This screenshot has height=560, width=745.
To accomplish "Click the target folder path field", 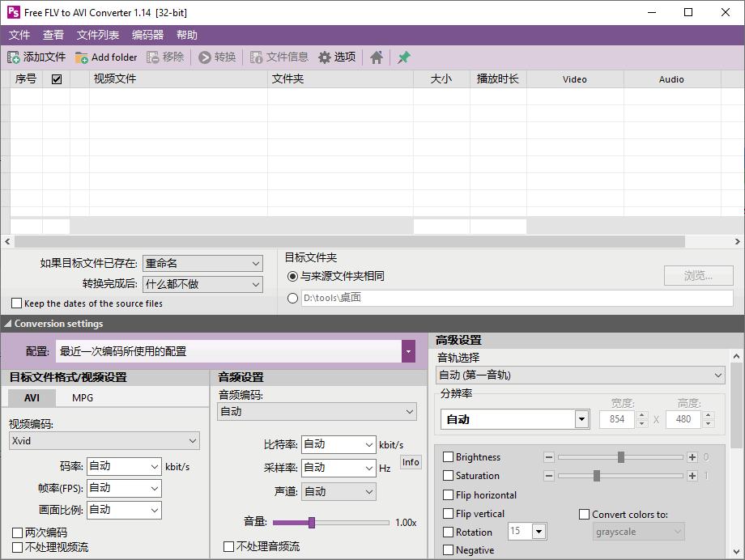I will (516, 298).
